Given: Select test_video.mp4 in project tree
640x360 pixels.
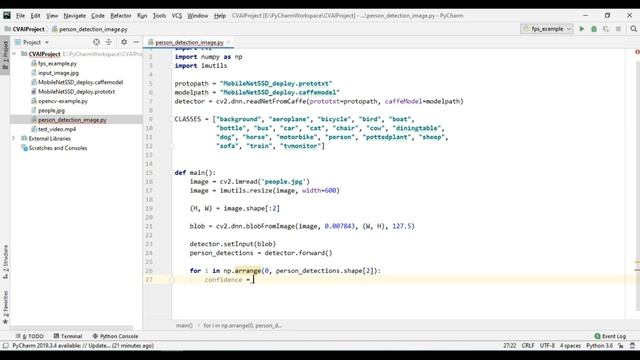Looking at the screenshot, I should (x=57, y=129).
